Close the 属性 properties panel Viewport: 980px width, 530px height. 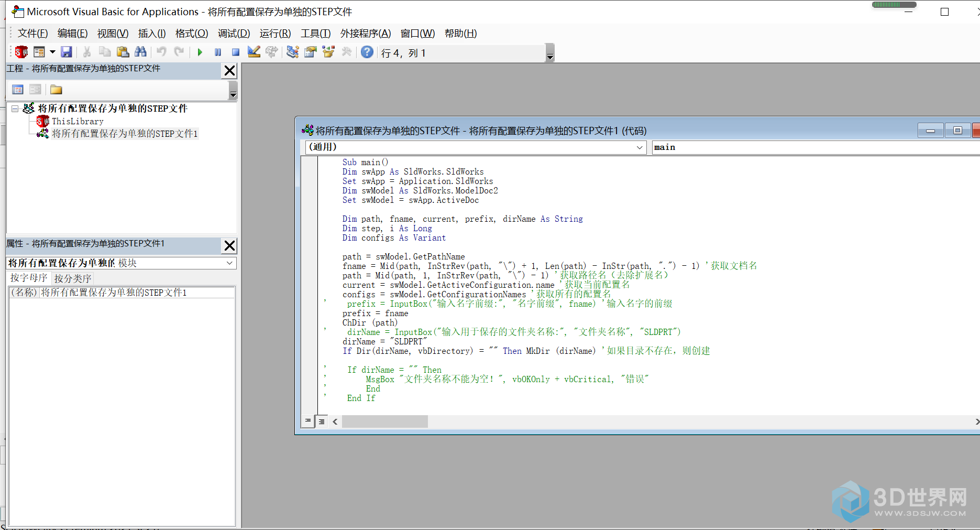(x=229, y=246)
